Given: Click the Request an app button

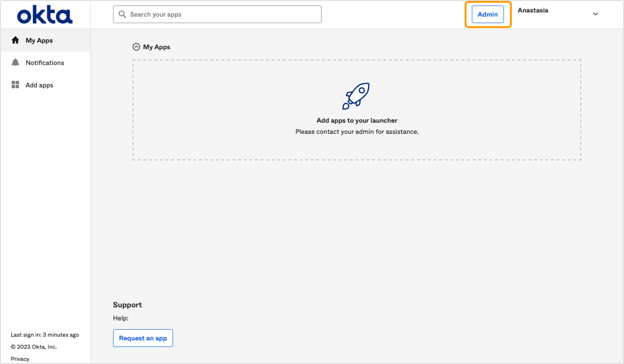Looking at the screenshot, I should [143, 338].
